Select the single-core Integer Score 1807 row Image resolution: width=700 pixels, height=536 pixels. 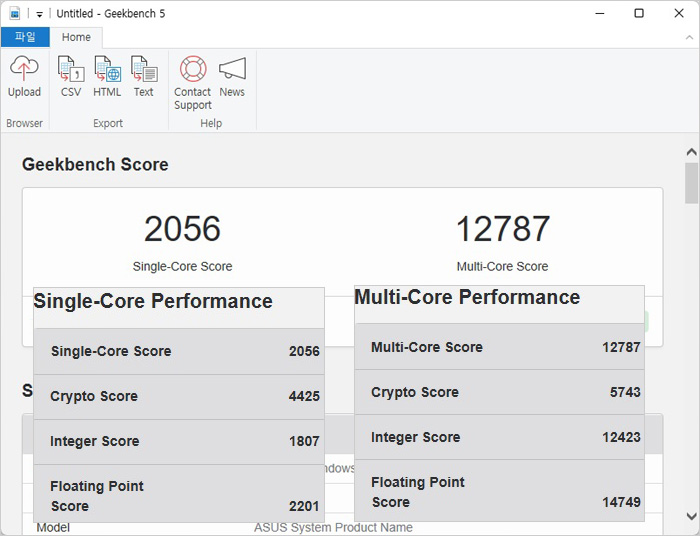click(179, 442)
